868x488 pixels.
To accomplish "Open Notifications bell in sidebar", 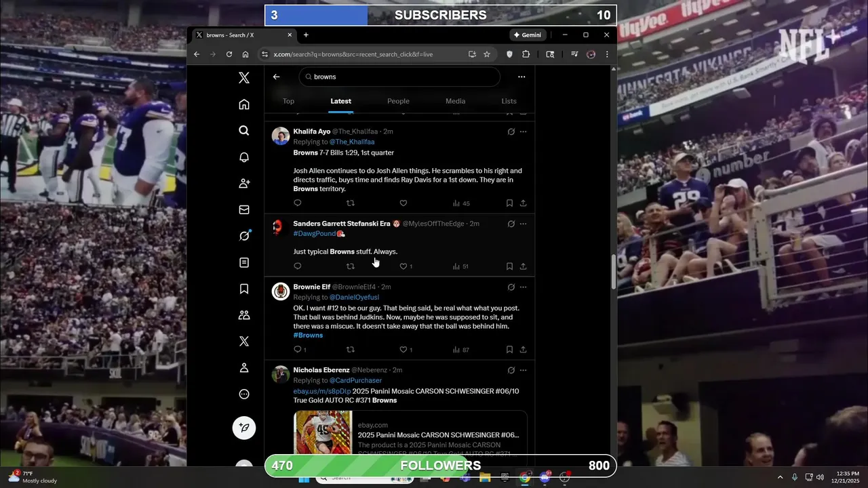I will tap(244, 157).
